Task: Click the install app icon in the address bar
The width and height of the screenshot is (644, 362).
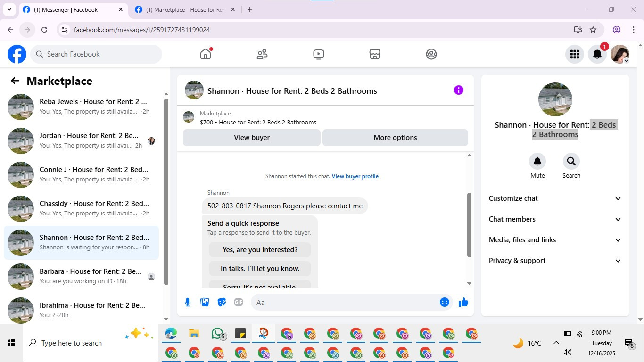Action: point(578,30)
